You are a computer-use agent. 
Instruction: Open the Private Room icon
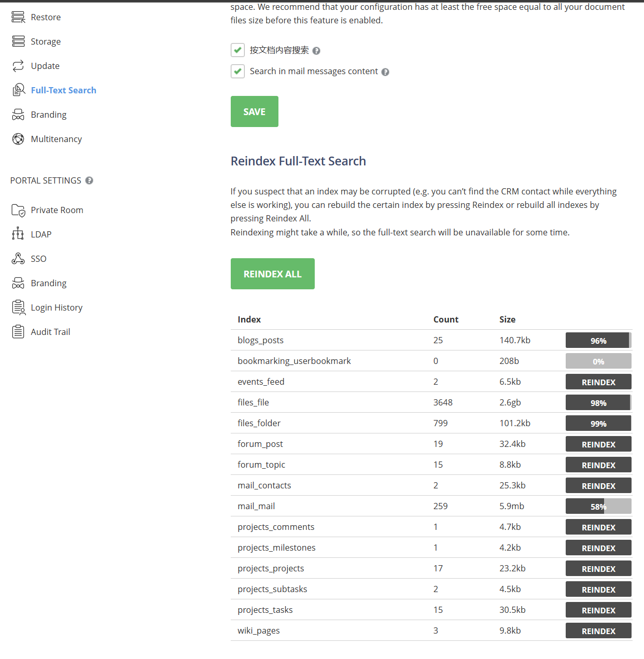coord(18,210)
